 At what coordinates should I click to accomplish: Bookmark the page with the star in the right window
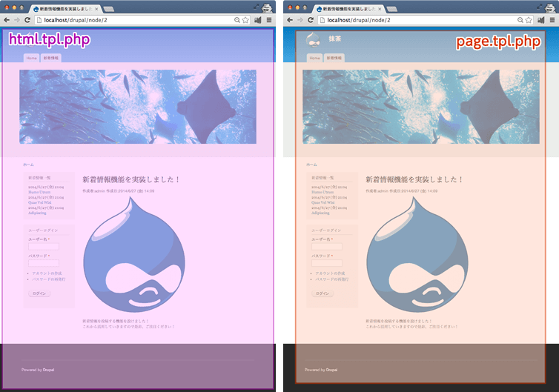click(x=529, y=20)
